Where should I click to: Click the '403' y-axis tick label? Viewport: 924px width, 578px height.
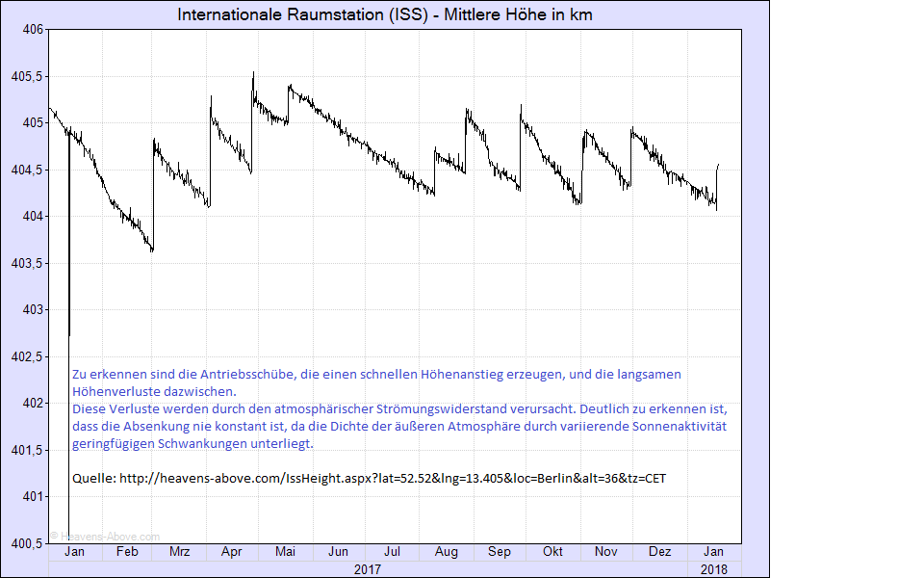[33, 309]
